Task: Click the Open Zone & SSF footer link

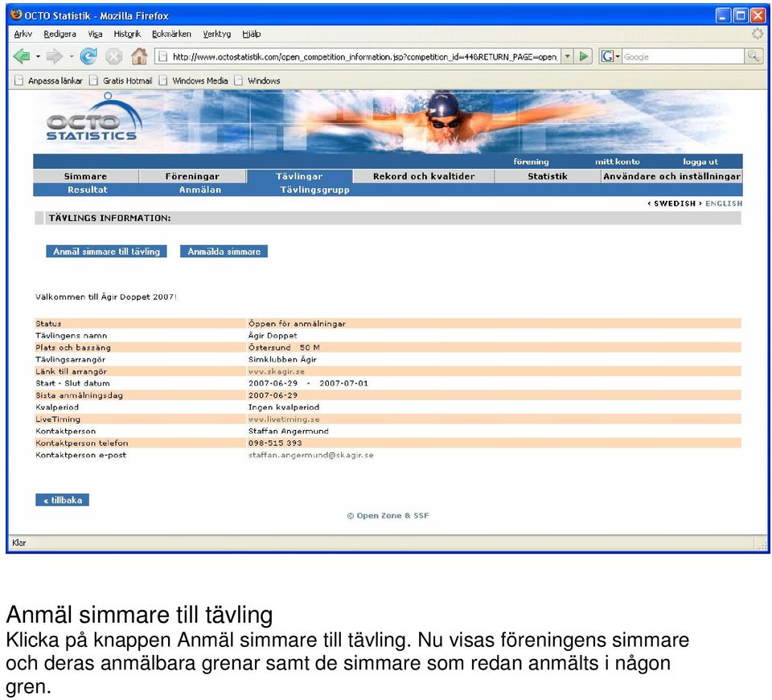Action: pyautogui.click(x=388, y=515)
